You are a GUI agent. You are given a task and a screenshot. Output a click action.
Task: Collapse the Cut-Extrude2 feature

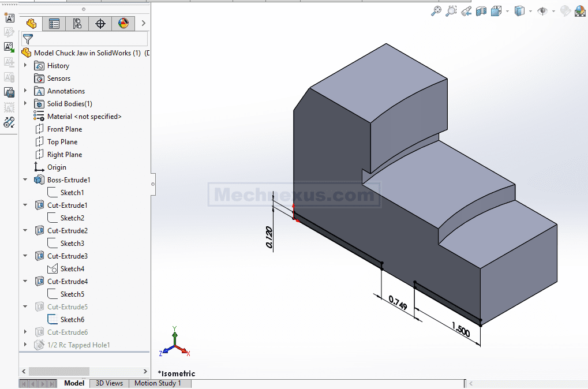coord(25,230)
